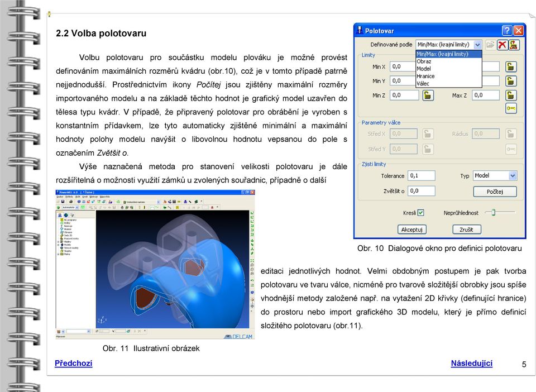Toggle the greyed padlock beside Střed X
The width and height of the screenshot is (536, 392).
click(428, 133)
